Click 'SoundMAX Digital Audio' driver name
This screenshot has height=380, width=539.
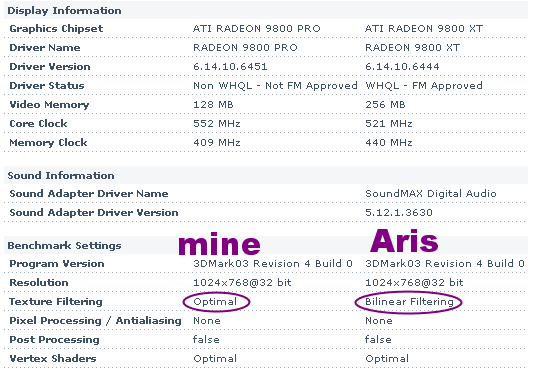click(431, 194)
